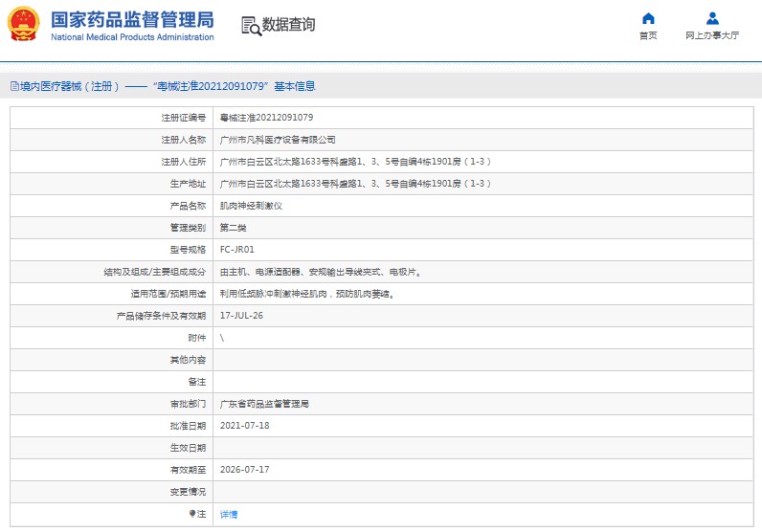Go to 首页 home icon
Image resolution: width=762 pixels, height=532 pixels.
pyautogui.click(x=648, y=18)
